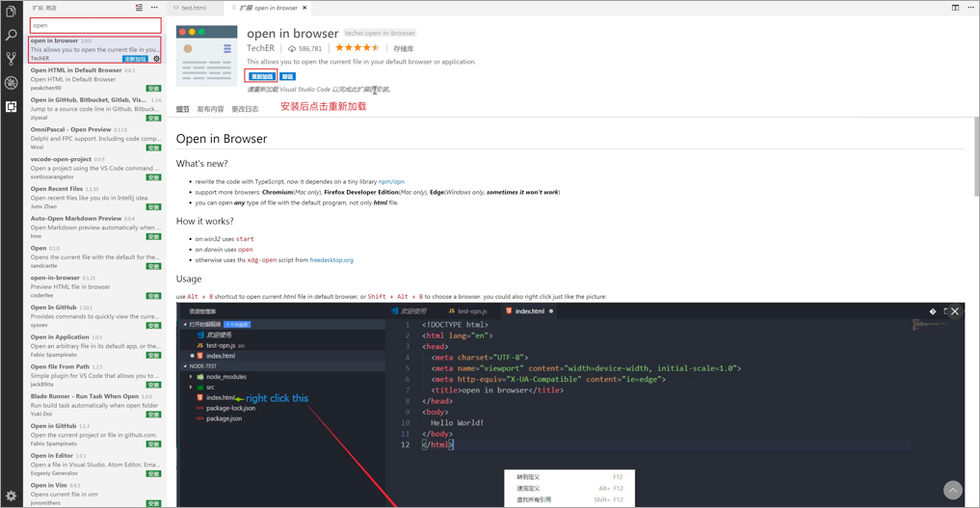The height and width of the screenshot is (508, 980).
Task: Open the changelog (更改日志) tab
Action: (245, 110)
